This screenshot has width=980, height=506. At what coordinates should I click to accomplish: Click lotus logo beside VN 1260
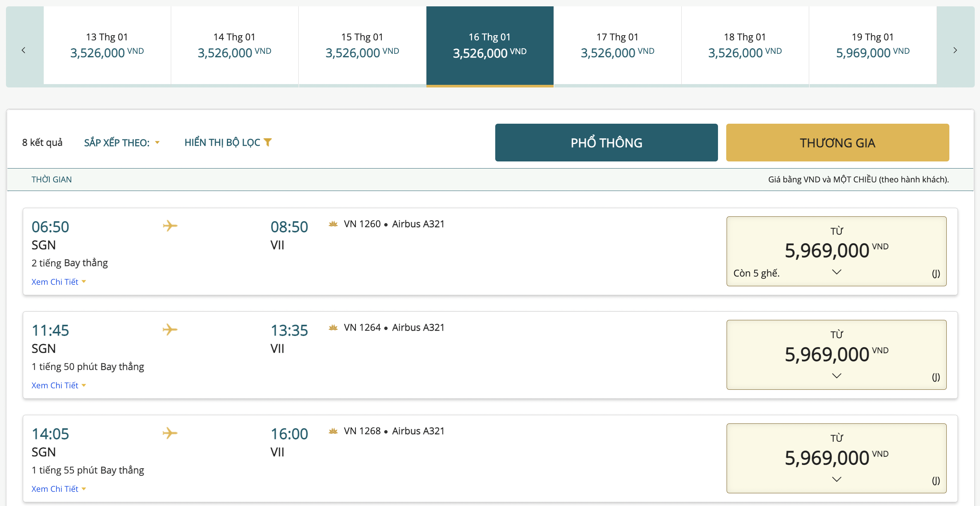tap(333, 224)
